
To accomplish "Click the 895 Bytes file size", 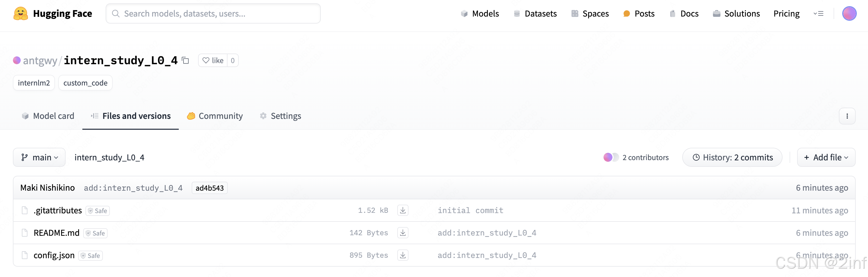I will click(x=369, y=255).
